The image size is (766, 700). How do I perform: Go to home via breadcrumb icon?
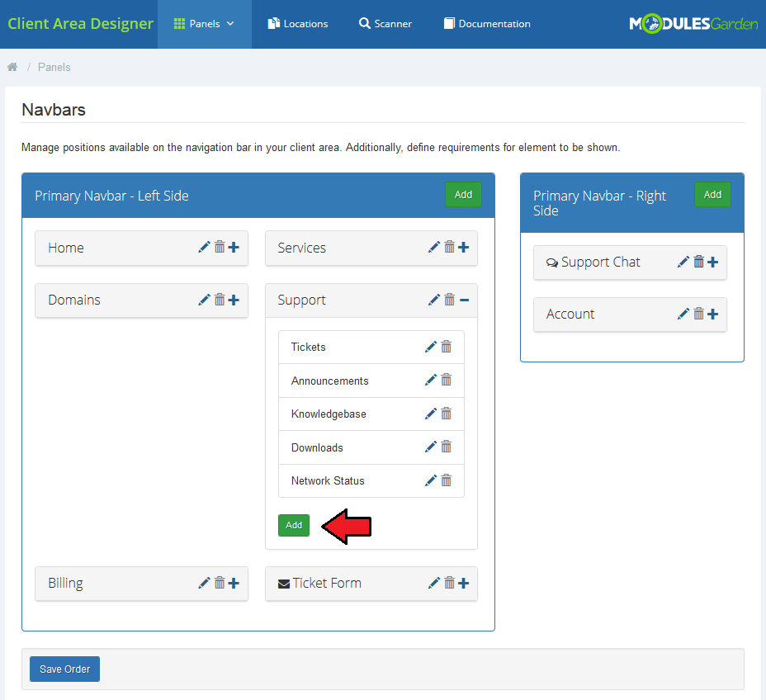12,67
